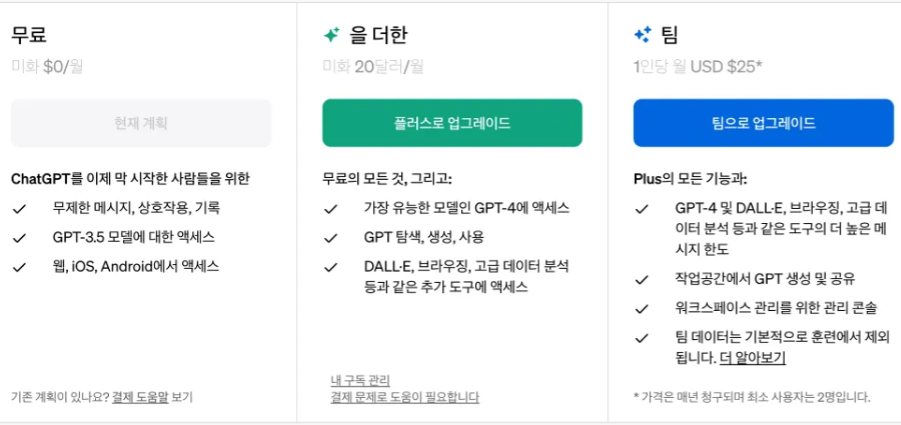Click the checkmark beside GPT 탐색, 생성, 사용
The height and width of the screenshot is (425, 901).
pyautogui.click(x=331, y=238)
